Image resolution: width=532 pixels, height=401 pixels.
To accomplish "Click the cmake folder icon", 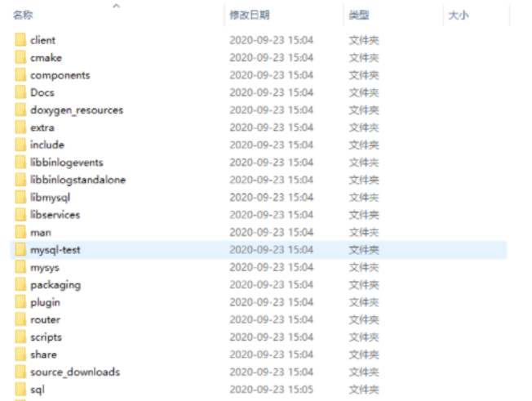I will click(x=20, y=57).
